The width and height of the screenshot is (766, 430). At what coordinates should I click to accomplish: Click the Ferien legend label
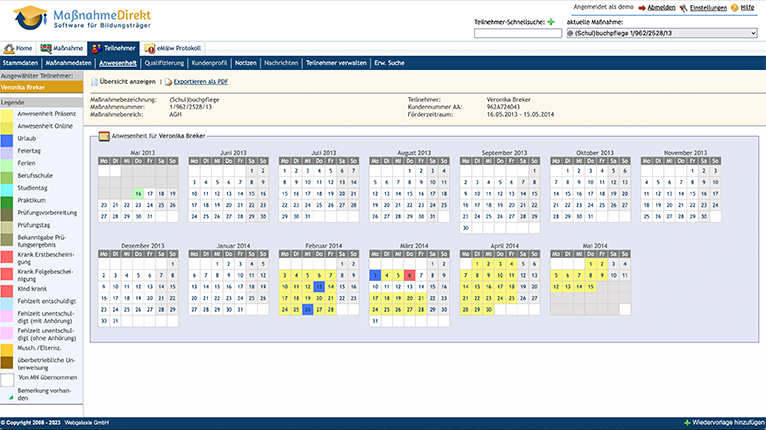click(26, 163)
